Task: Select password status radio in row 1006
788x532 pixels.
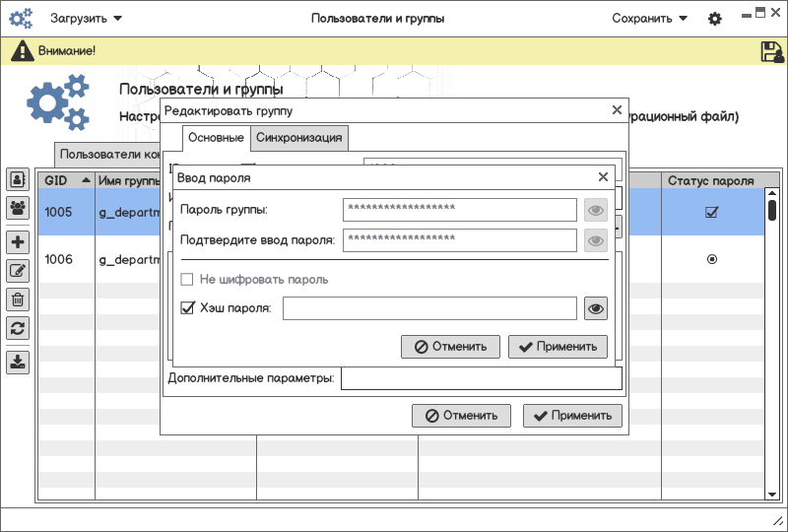Action: coord(711,259)
